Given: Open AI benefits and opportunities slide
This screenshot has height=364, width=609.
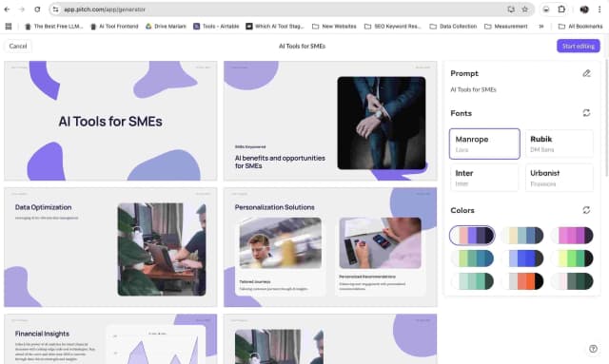Looking at the screenshot, I should click(330, 121).
